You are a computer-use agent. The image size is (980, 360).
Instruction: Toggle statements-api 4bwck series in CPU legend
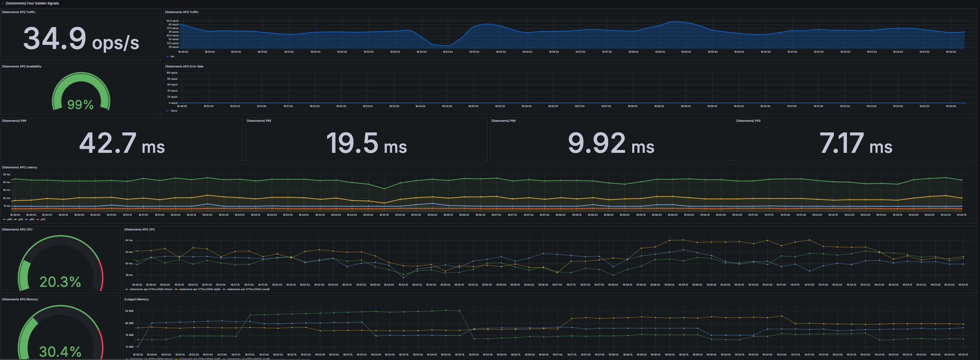click(151, 289)
